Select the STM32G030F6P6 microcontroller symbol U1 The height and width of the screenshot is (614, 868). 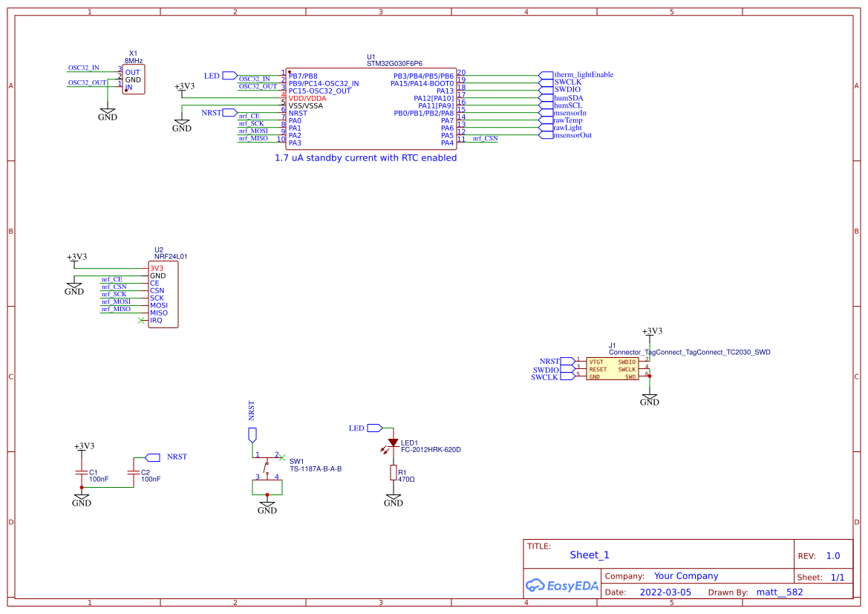370,108
